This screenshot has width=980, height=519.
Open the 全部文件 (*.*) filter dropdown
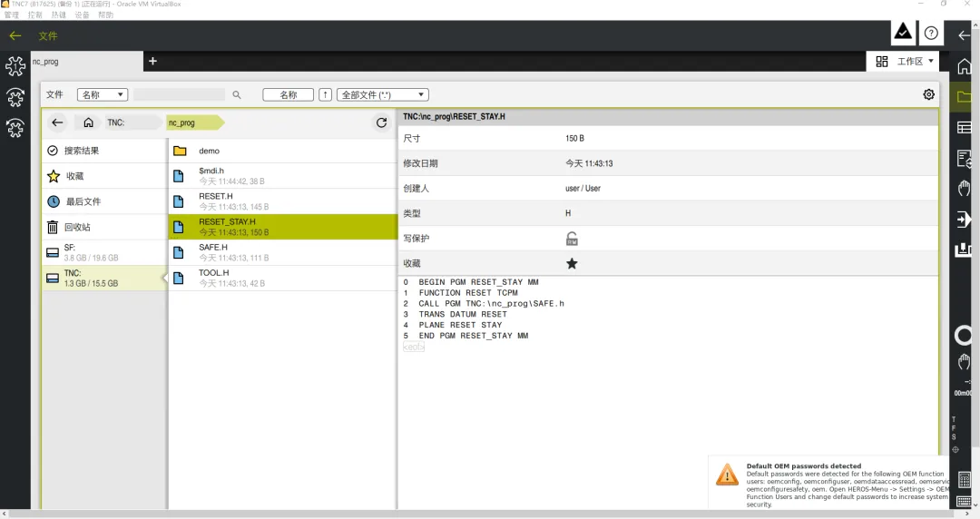(x=383, y=95)
